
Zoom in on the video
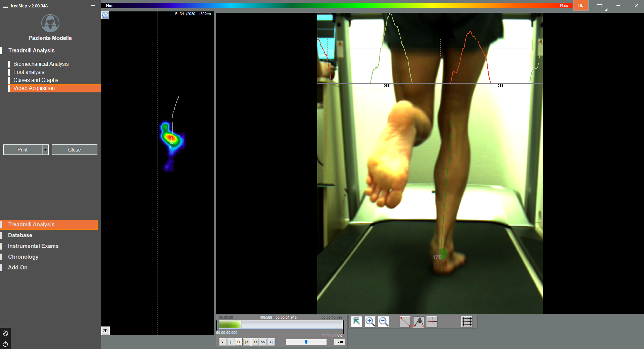tap(370, 322)
